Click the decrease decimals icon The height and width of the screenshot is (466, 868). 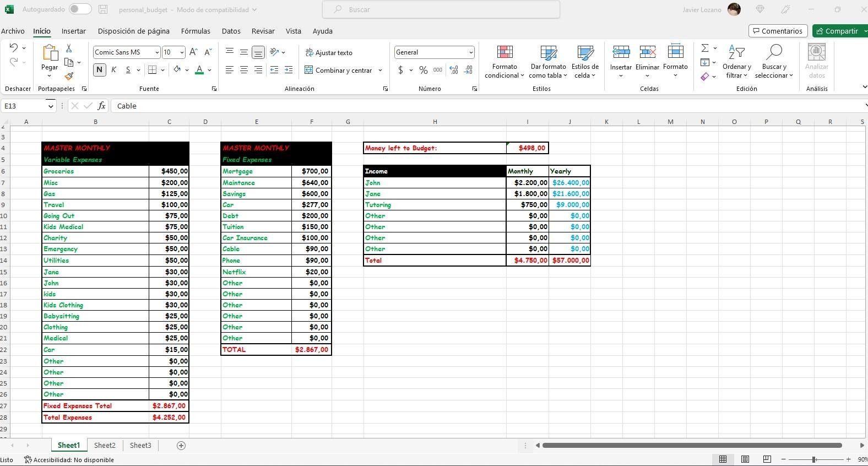coord(468,70)
